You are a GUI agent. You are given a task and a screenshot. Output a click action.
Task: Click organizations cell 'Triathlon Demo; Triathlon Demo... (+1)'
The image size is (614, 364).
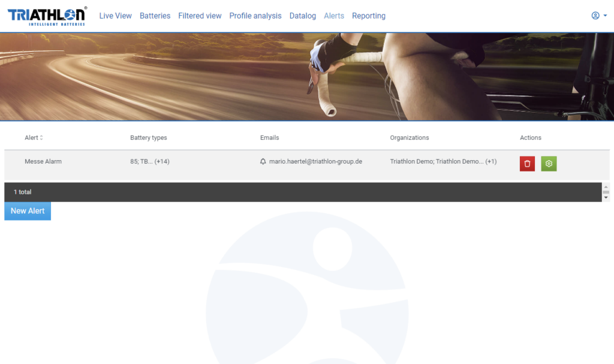[x=443, y=161]
